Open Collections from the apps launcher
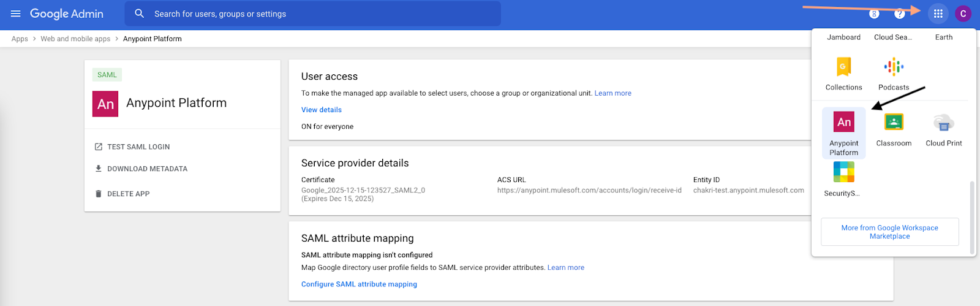 [843, 73]
